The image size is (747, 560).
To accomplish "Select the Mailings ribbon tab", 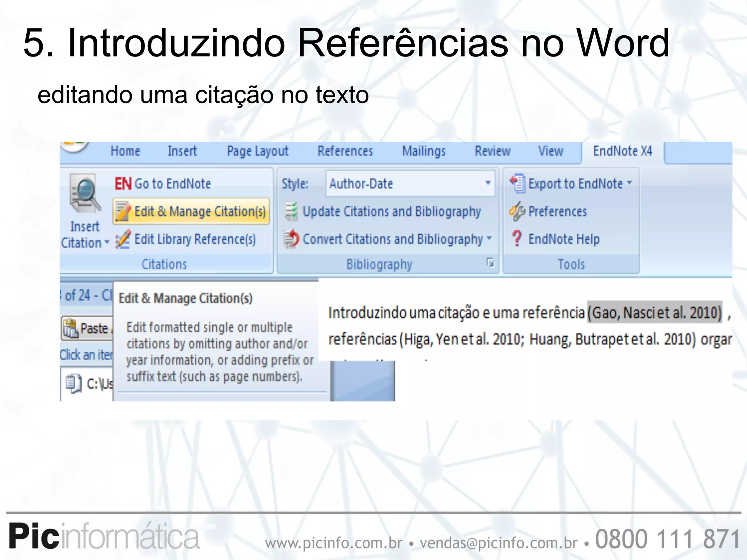I will 424,152.
